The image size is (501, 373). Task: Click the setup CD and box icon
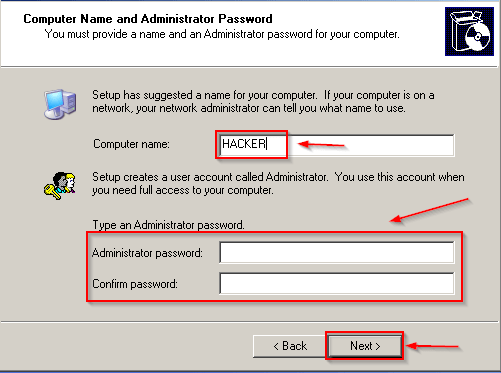pyautogui.click(x=469, y=31)
